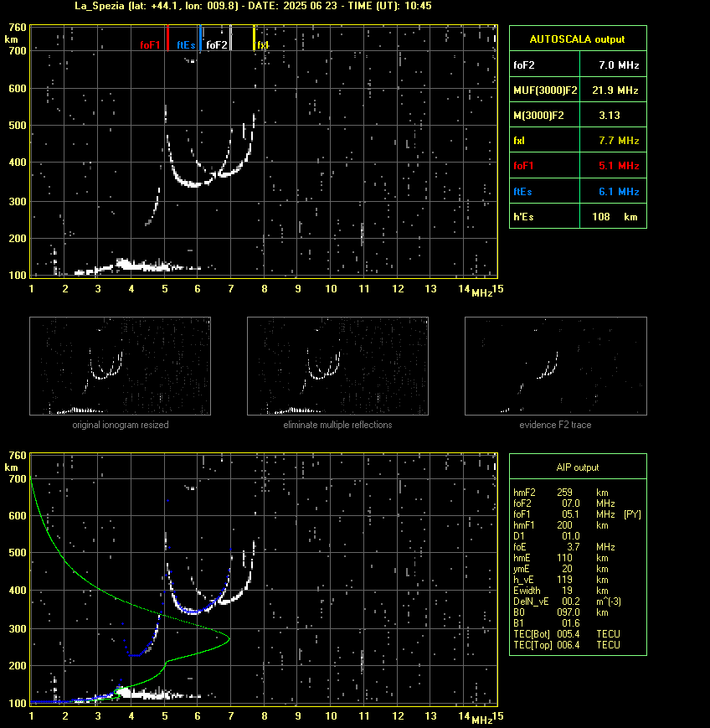The height and width of the screenshot is (728, 710).
Task: Open the original ionogram resized thumbnail
Action: click(121, 366)
